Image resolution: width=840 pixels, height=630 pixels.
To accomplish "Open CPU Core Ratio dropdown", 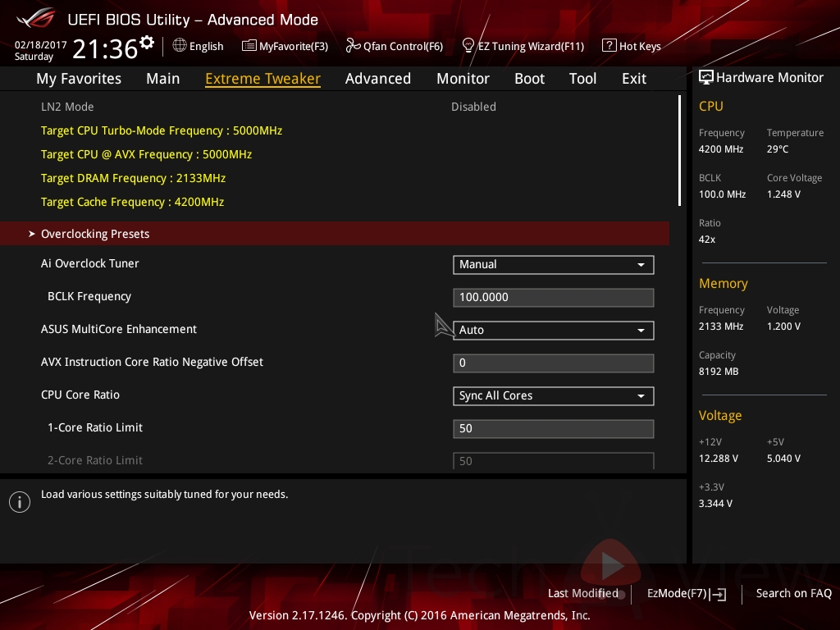I will click(x=554, y=396).
